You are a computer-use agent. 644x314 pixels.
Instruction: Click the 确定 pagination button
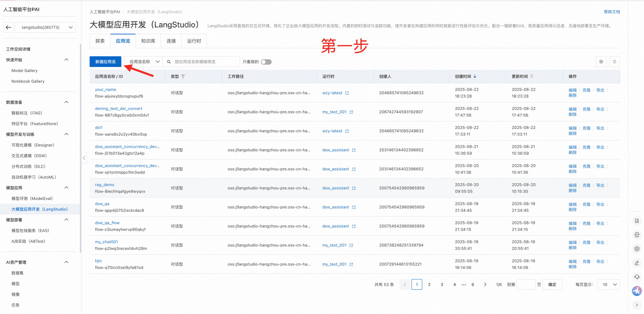click(x=552, y=284)
